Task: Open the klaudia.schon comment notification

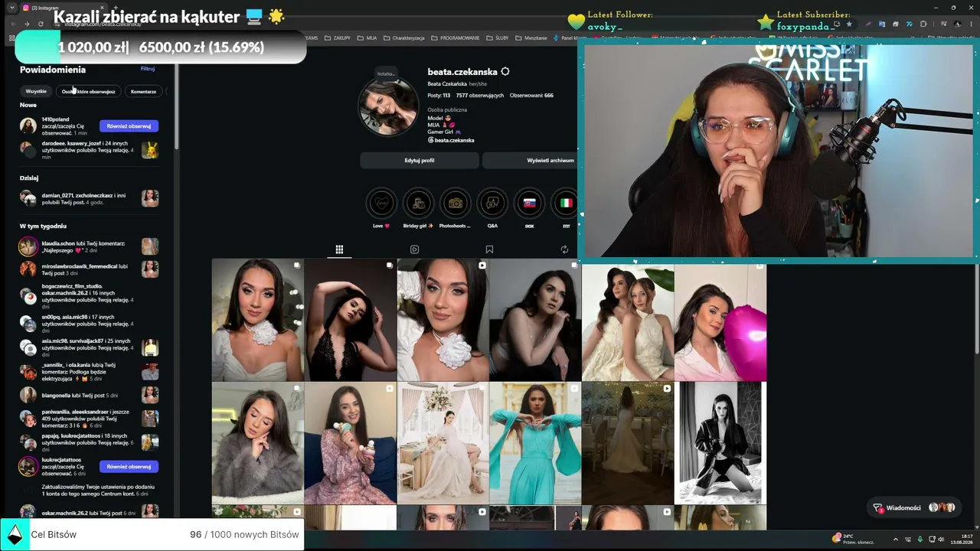Action: (x=89, y=246)
